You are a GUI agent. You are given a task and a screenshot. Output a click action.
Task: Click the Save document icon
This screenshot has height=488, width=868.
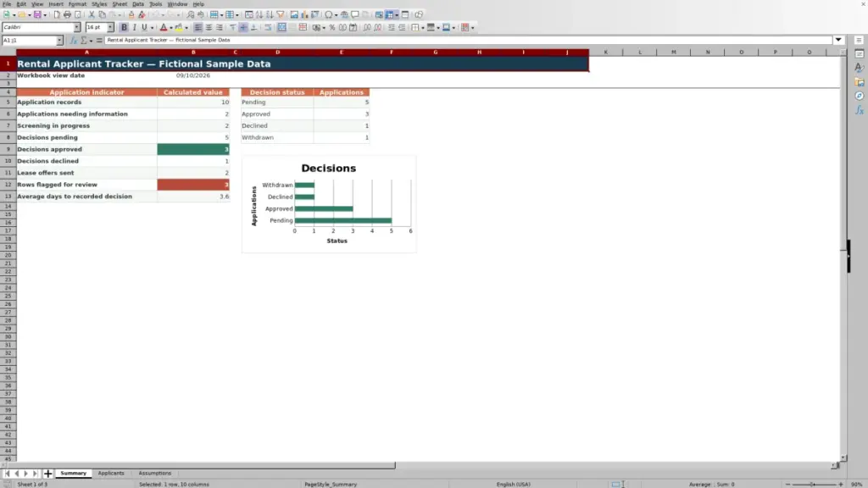(37, 15)
